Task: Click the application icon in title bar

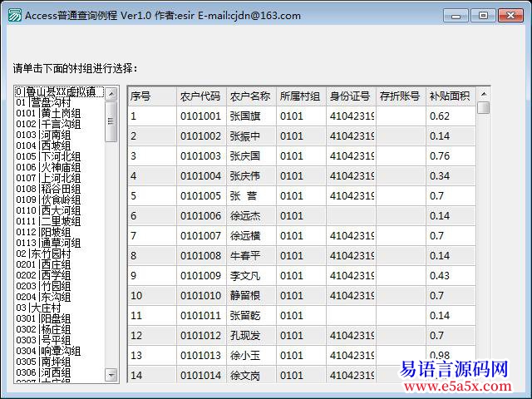Action: 12,15
